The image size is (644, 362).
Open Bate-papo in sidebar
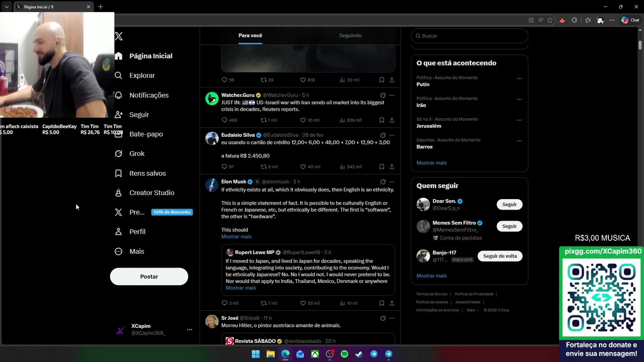point(139,134)
